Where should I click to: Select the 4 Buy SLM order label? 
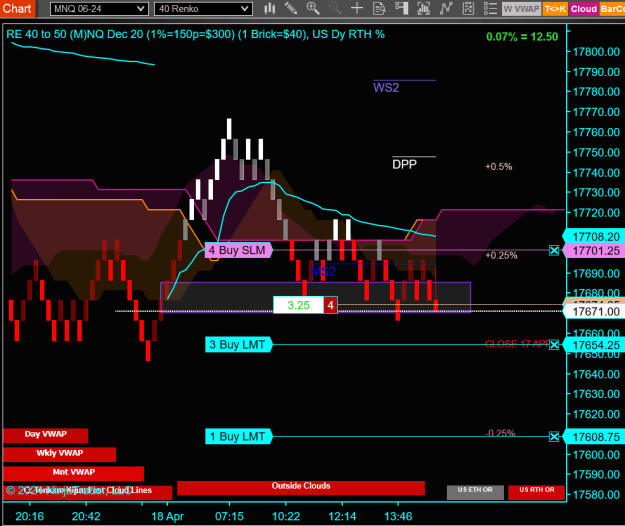coord(238,250)
